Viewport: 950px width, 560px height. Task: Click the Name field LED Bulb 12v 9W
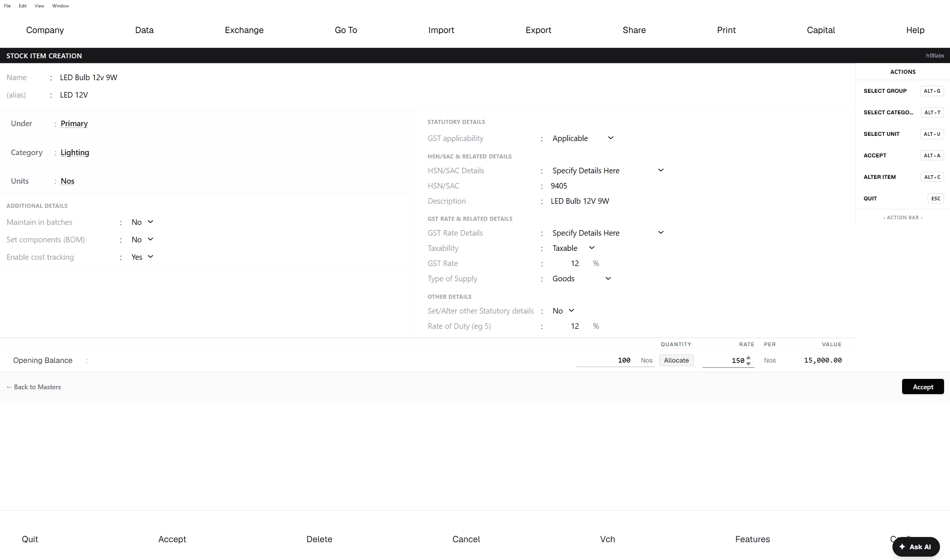tap(89, 77)
